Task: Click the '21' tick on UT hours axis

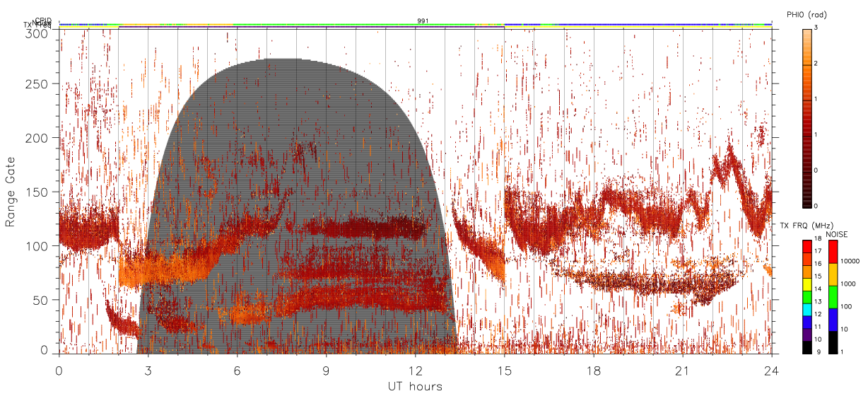Action: 682,370
